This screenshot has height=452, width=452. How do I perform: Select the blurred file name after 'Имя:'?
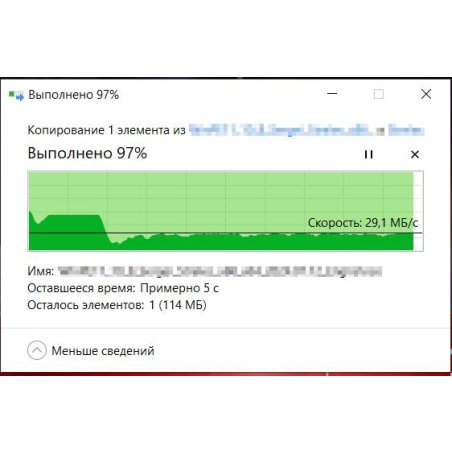220,271
